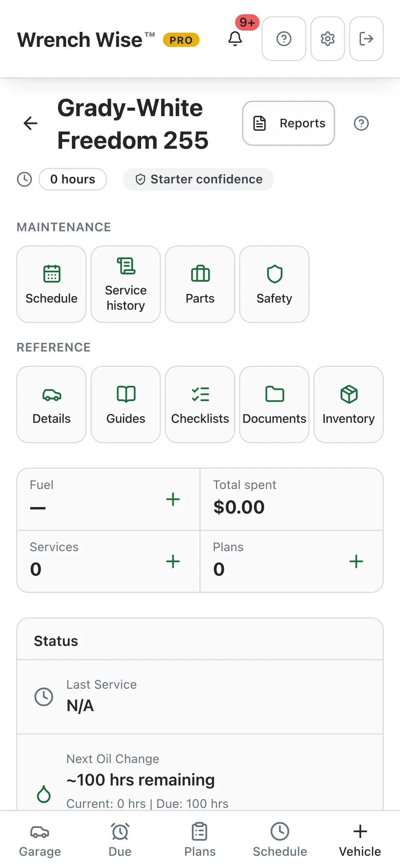Click the oil drop icon
This screenshot has width=400, height=868.
44,794
